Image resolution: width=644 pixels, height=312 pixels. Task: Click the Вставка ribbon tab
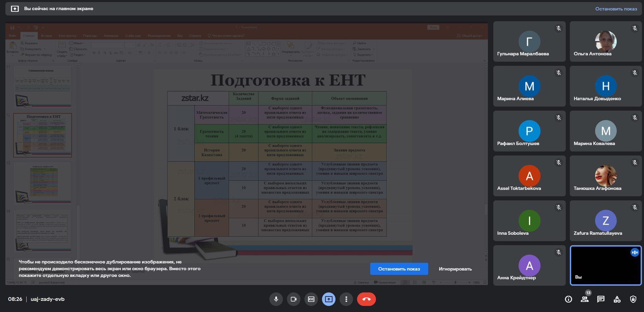click(47, 35)
